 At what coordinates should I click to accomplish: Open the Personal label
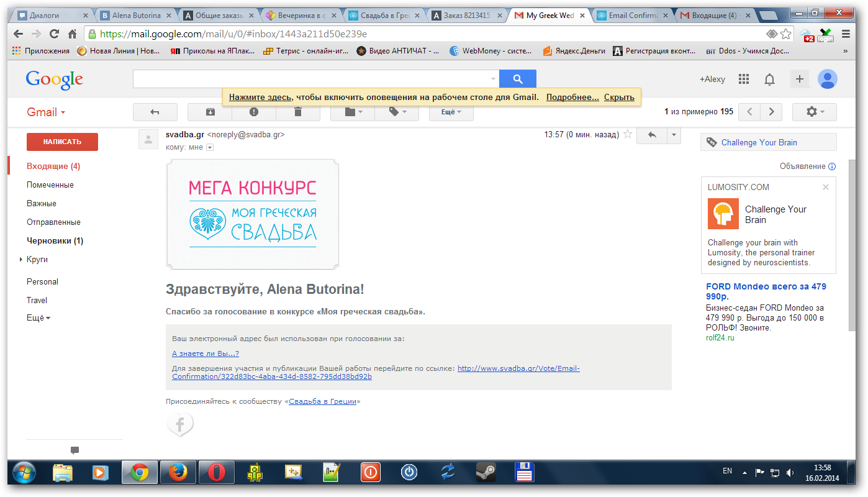[x=42, y=281]
